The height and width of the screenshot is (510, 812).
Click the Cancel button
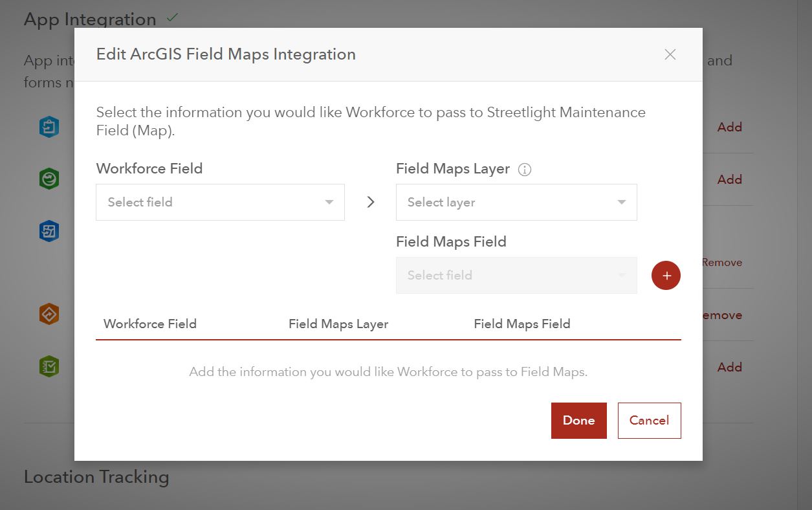click(649, 420)
